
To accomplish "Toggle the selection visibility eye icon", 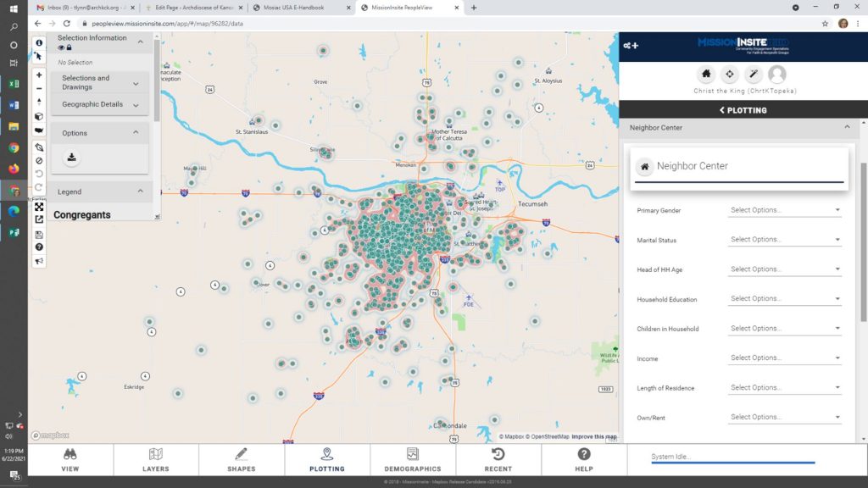I will coord(61,47).
